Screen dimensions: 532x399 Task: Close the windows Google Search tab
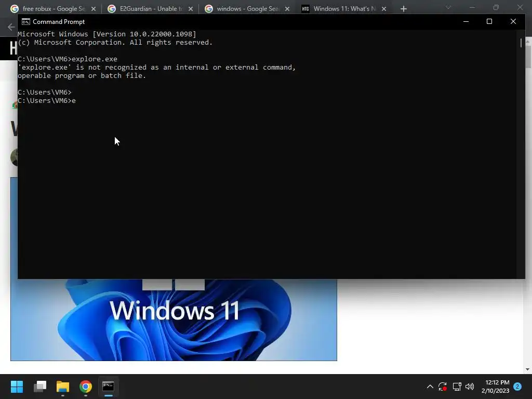pyautogui.click(x=287, y=9)
